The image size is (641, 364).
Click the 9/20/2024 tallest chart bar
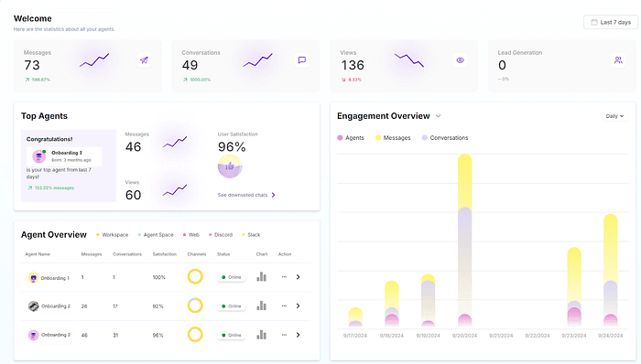click(x=465, y=240)
